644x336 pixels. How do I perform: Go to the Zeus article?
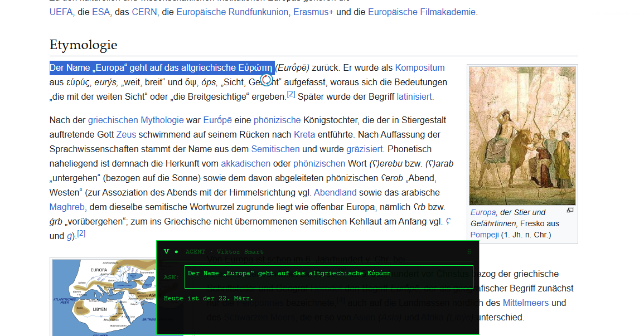click(x=126, y=134)
